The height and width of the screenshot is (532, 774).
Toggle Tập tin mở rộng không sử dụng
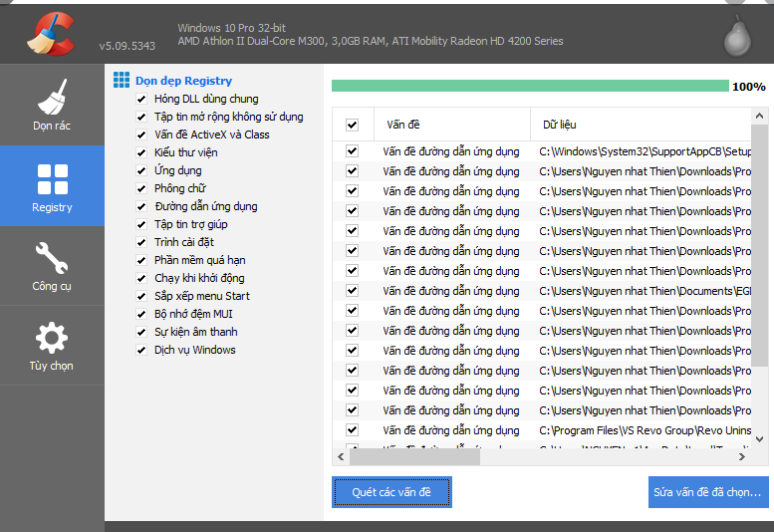[141, 117]
